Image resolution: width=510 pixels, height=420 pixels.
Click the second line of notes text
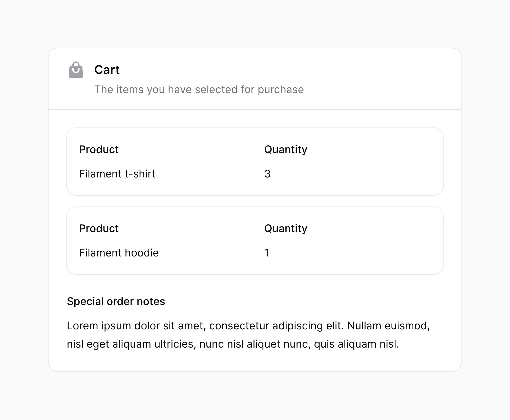pyautogui.click(x=233, y=344)
